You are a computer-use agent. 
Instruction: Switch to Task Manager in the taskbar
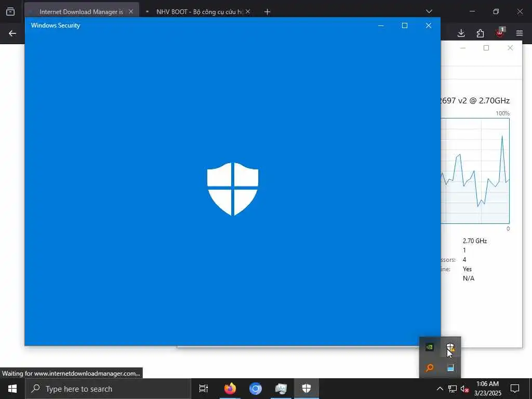click(x=281, y=389)
